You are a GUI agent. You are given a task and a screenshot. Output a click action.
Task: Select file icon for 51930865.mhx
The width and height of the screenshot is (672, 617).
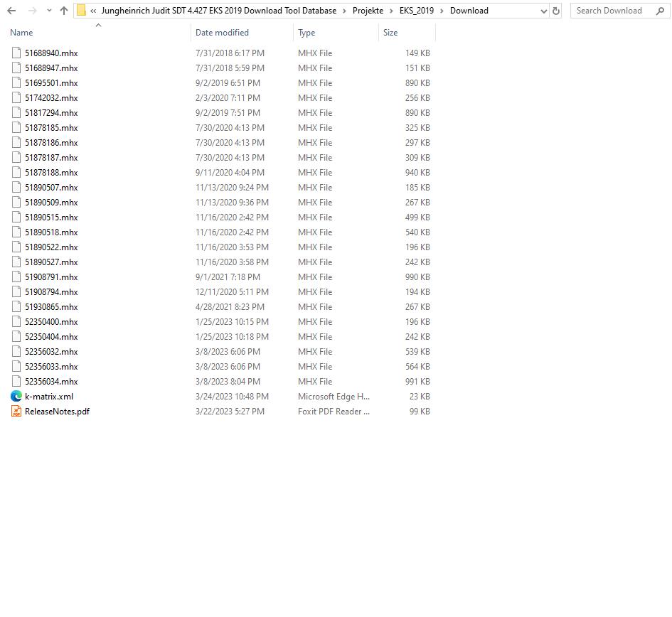[16, 307]
